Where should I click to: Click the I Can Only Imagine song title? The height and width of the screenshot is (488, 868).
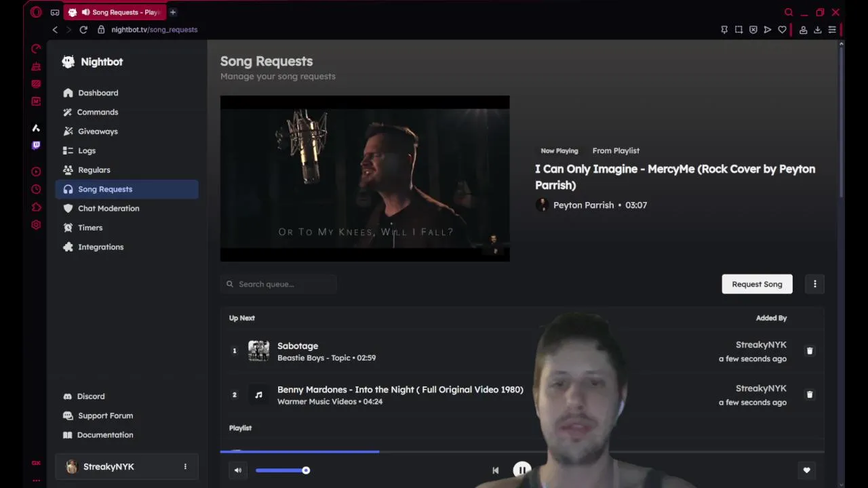point(675,177)
